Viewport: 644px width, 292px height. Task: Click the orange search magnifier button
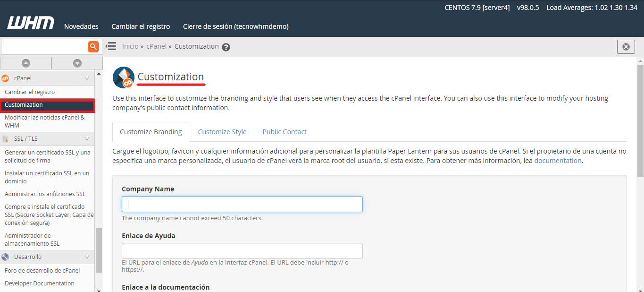(x=93, y=46)
